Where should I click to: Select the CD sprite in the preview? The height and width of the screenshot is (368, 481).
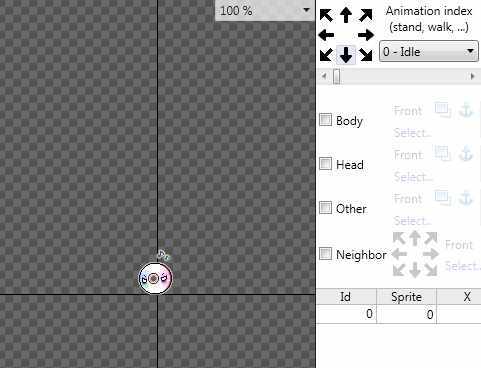[155, 278]
